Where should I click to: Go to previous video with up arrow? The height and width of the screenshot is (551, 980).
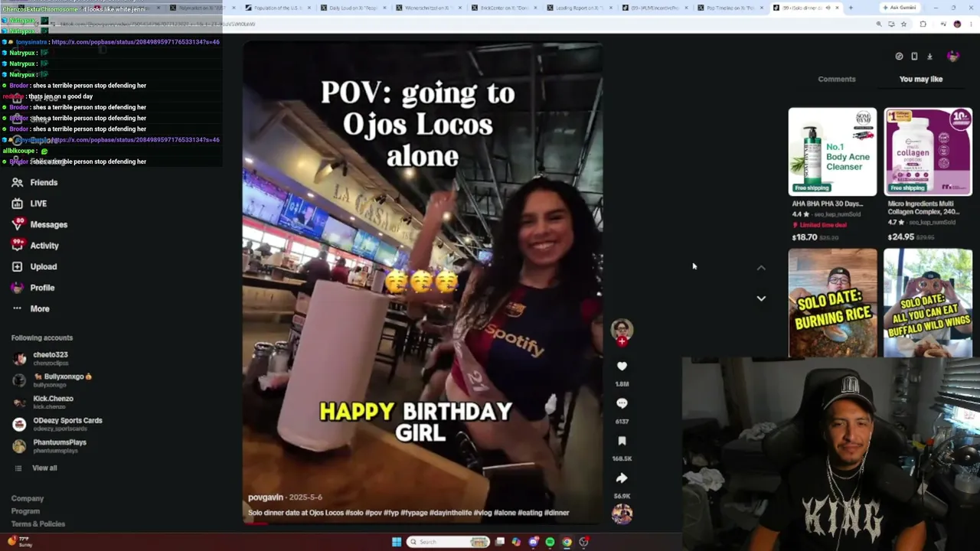click(x=761, y=268)
